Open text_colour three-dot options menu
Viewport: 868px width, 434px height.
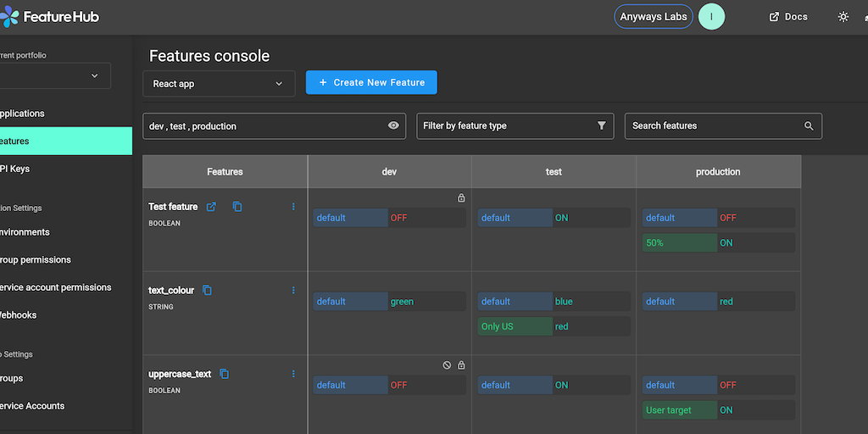coord(293,291)
